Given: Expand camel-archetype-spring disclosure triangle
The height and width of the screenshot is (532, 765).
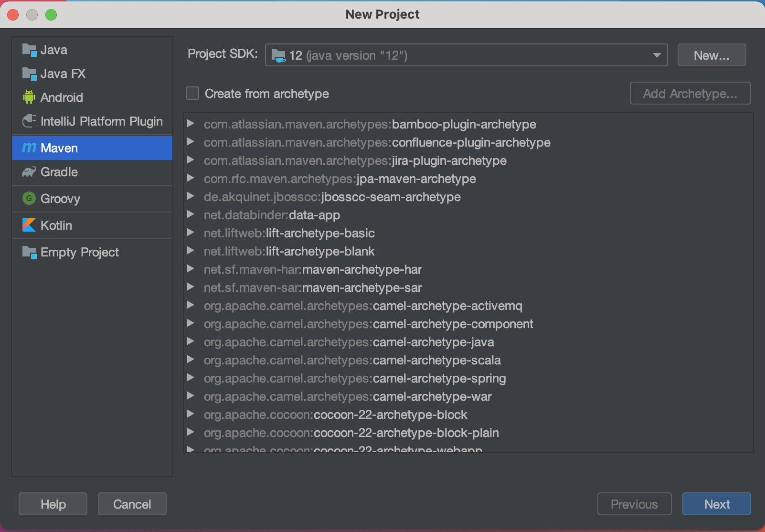Looking at the screenshot, I should coord(191,378).
